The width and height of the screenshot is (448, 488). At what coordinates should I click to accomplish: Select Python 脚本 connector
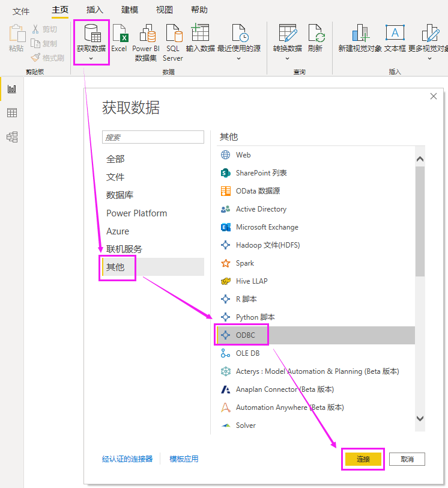pos(316,317)
